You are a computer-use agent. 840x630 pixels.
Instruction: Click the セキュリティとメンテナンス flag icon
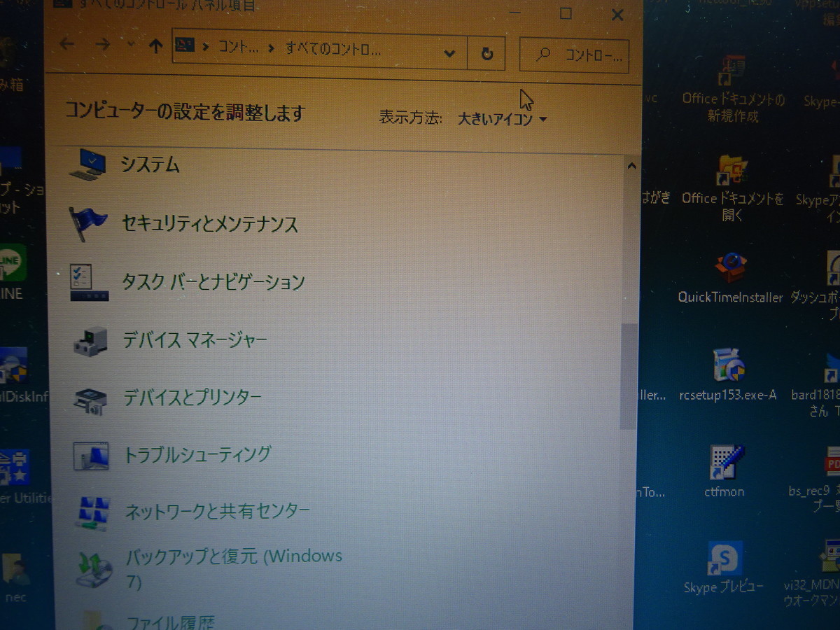tap(89, 224)
